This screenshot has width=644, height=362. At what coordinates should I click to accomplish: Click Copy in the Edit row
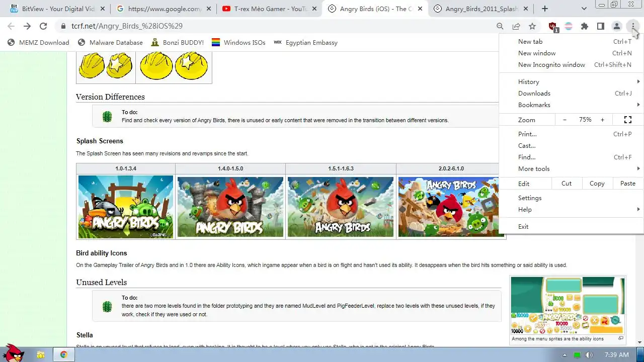click(x=597, y=184)
